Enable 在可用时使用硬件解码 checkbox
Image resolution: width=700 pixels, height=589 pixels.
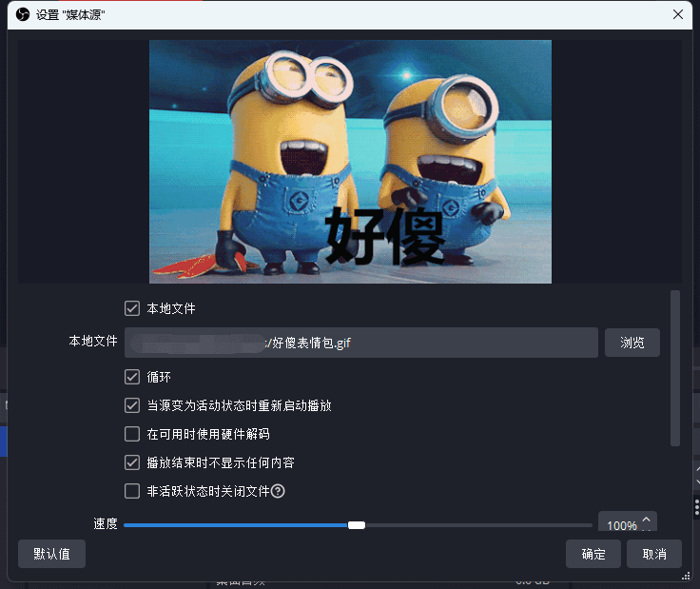coord(132,434)
